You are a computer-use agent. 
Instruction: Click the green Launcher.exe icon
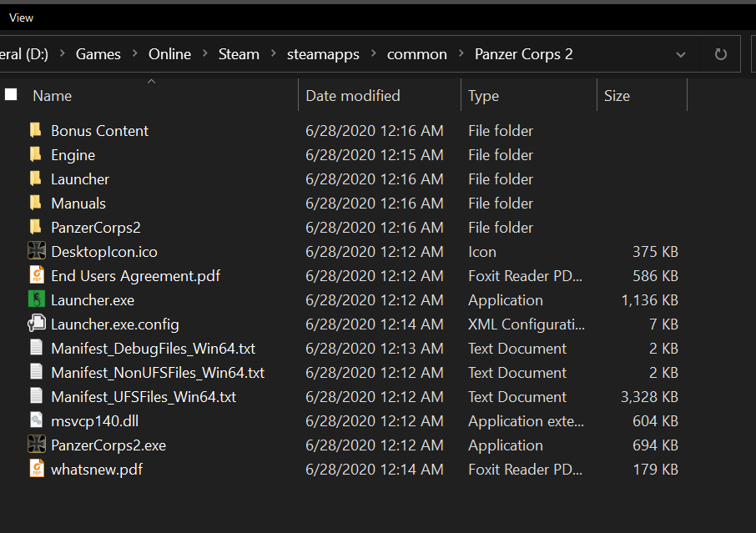click(x=37, y=299)
